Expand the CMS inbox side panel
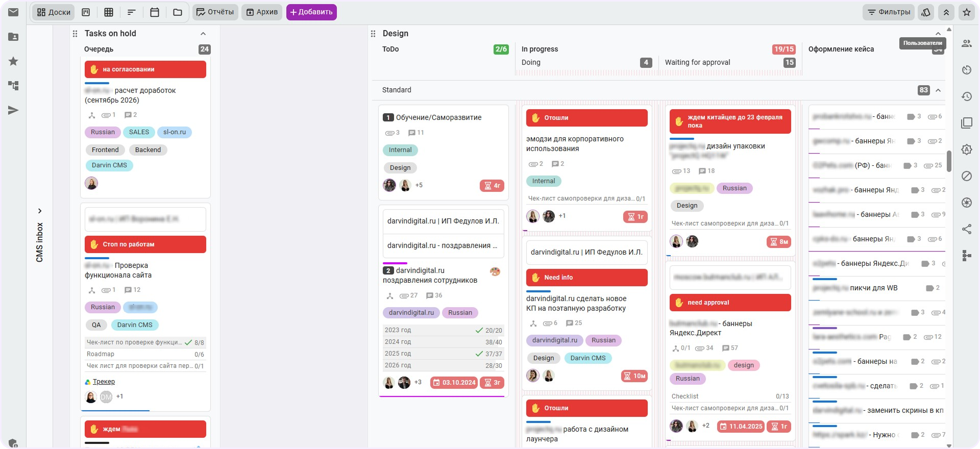The width and height of the screenshot is (980, 449). pos(40,211)
